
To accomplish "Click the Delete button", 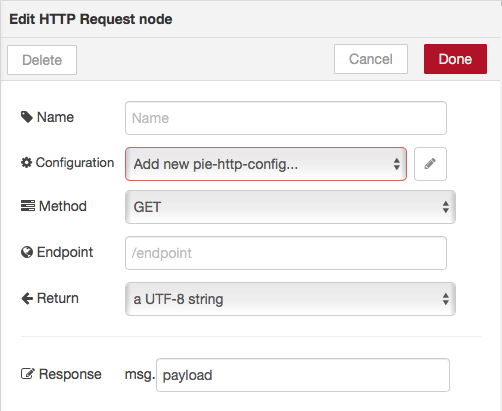I will coord(42,60).
